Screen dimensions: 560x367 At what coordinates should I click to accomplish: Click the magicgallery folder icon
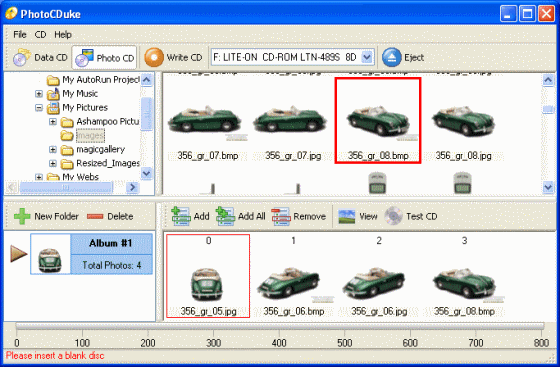67,150
